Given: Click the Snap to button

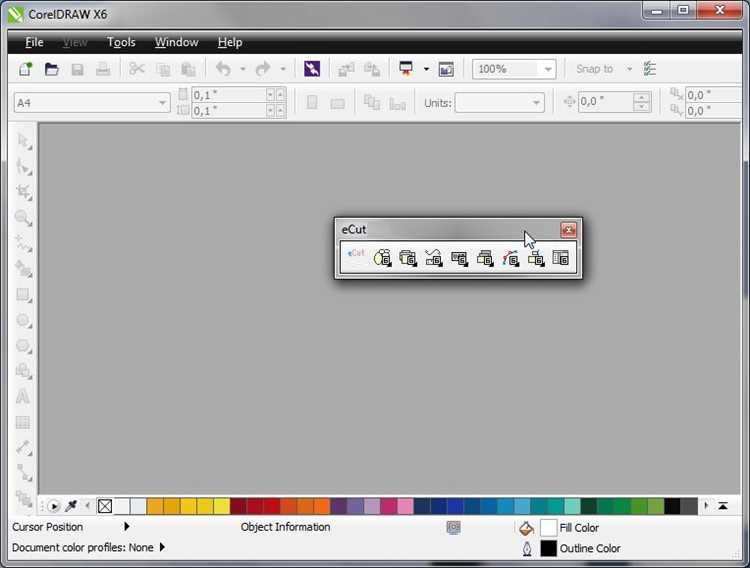Looking at the screenshot, I should pos(594,69).
